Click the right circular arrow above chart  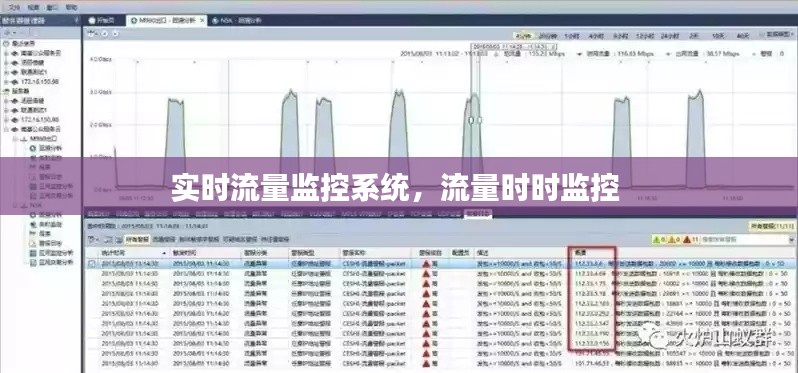[115, 34]
